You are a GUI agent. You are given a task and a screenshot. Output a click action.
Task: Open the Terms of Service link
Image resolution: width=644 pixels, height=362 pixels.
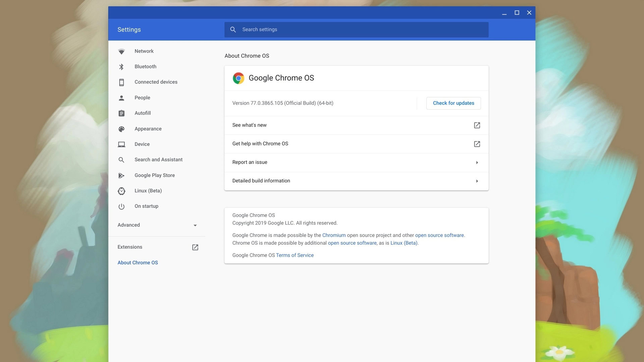tap(294, 255)
